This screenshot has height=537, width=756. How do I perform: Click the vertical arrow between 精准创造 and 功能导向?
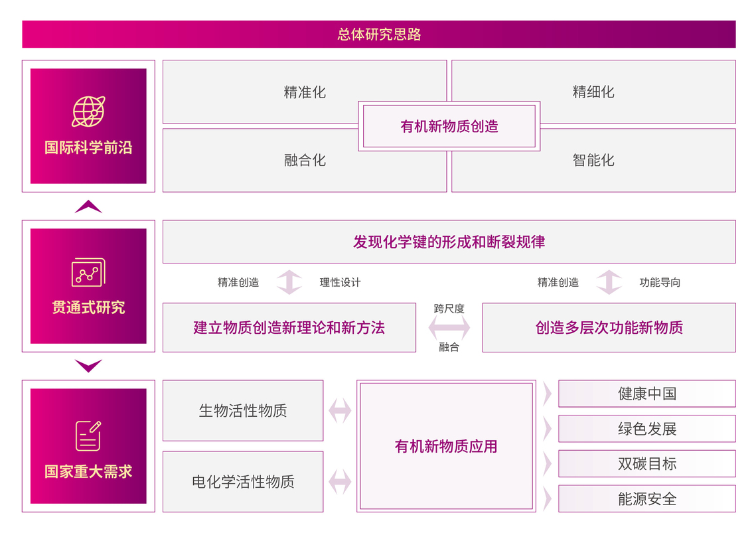(609, 282)
